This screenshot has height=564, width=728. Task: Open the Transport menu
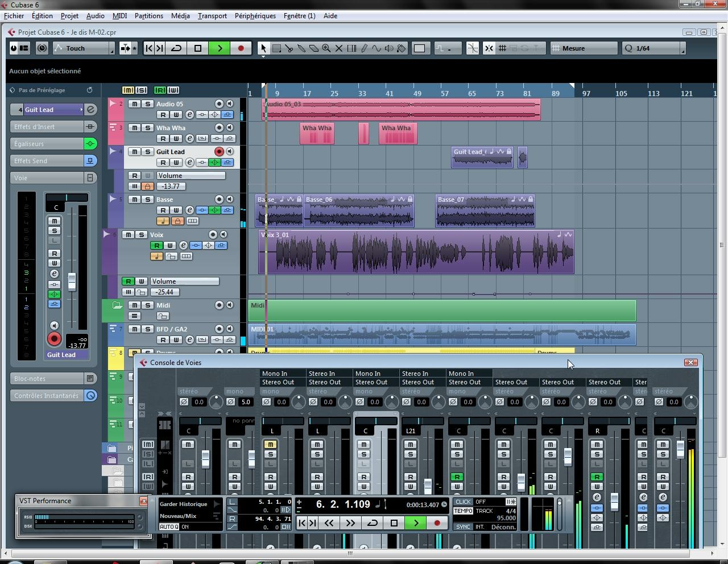pyautogui.click(x=212, y=16)
